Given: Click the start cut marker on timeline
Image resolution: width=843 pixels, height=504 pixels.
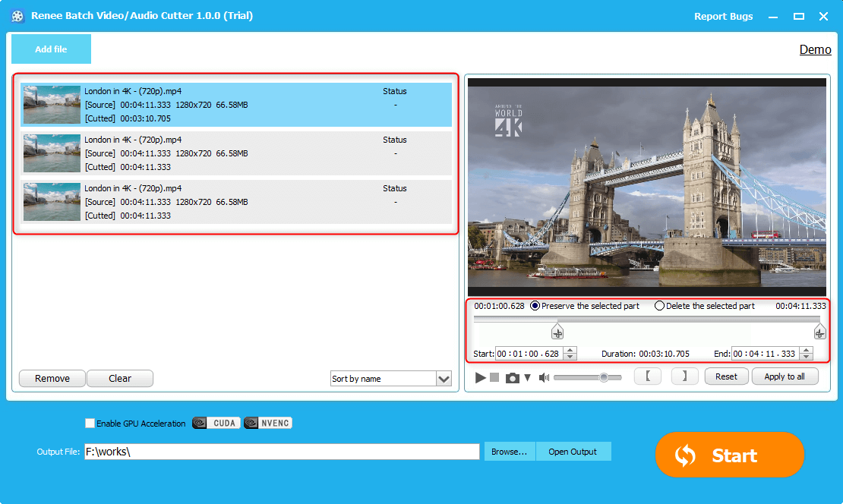Looking at the screenshot, I should tap(557, 332).
